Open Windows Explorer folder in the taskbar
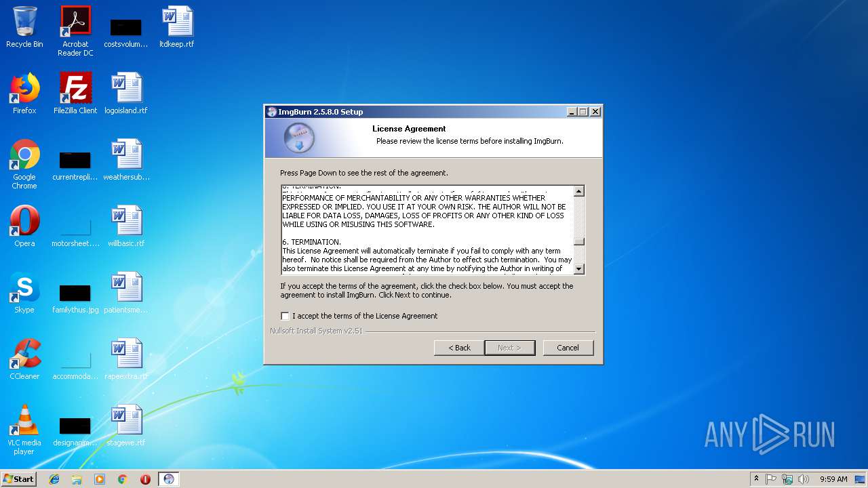 click(77, 479)
